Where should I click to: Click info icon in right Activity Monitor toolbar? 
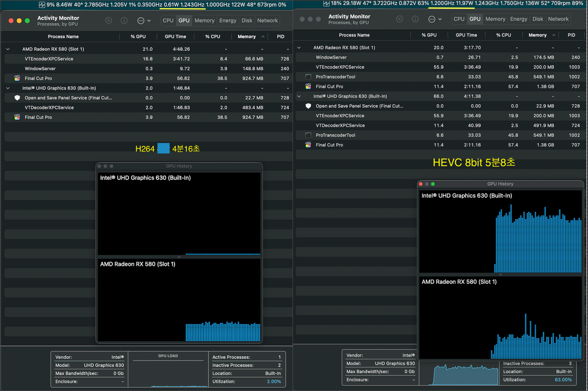tap(415, 19)
